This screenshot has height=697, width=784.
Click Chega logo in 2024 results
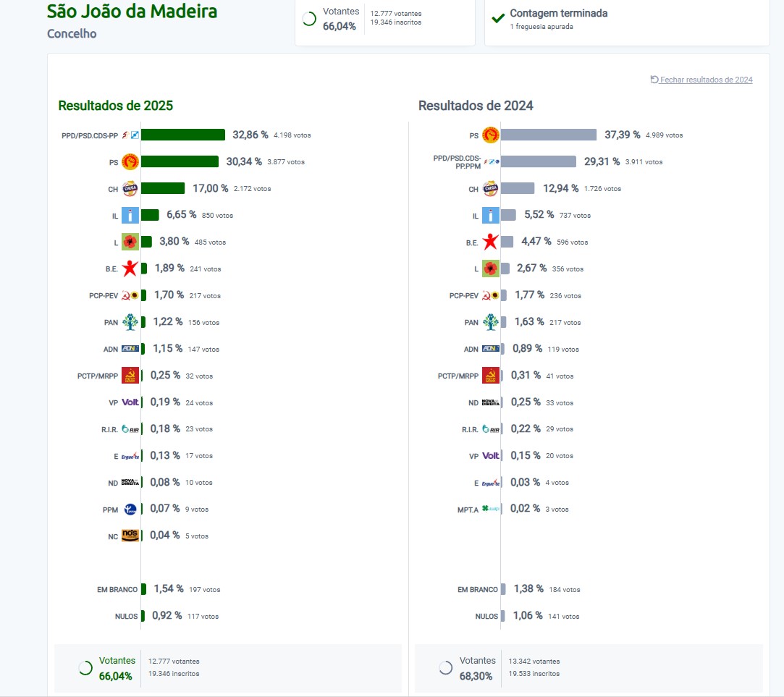[x=491, y=188]
